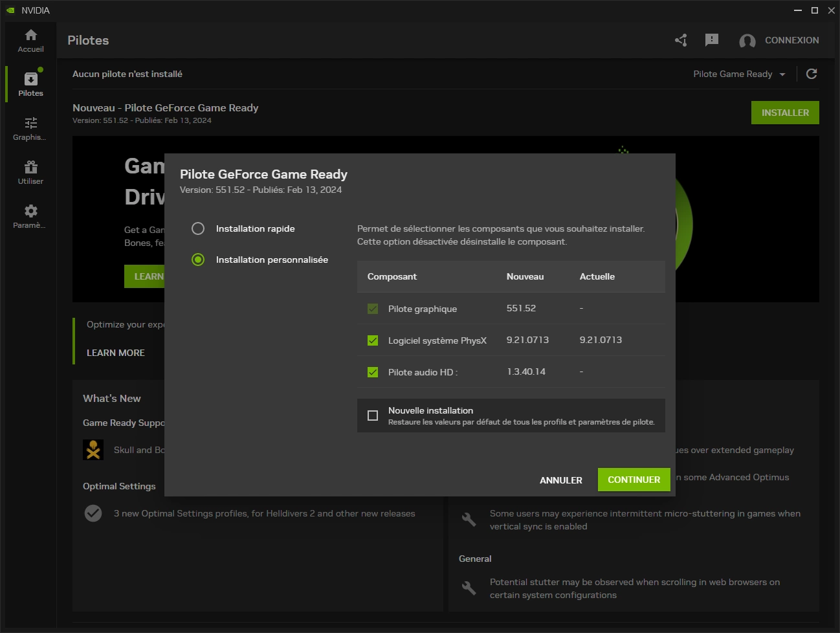The width and height of the screenshot is (840, 633).
Task: Close the NVIDIA app window
Action: tap(832, 10)
